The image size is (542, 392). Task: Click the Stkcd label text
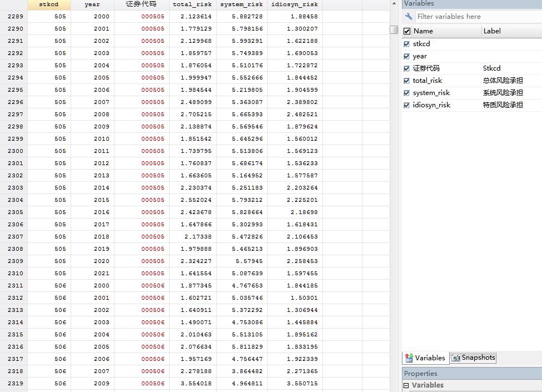click(491, 68)
